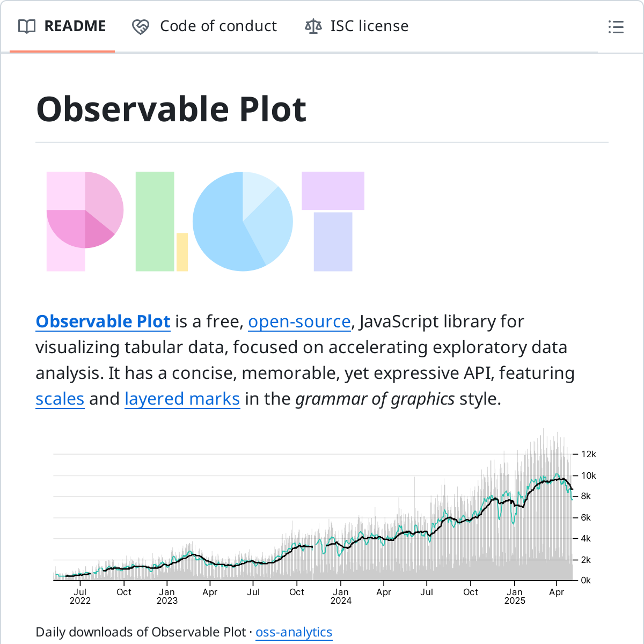The height and width of the screenshot is (644, 644).
Task: Open the Code of conduct tab
Action: coord(218,26)
